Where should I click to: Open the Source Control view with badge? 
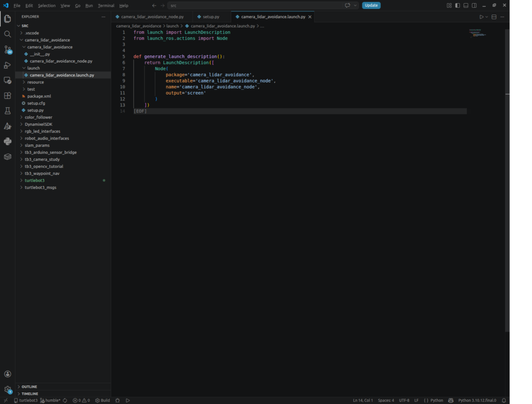(x=7, y=49)
